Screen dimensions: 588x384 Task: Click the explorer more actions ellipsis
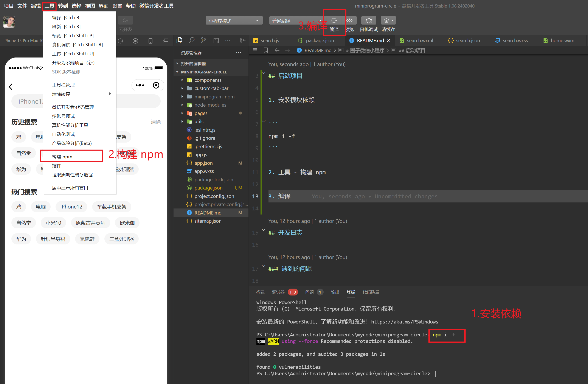pos(238,53)
